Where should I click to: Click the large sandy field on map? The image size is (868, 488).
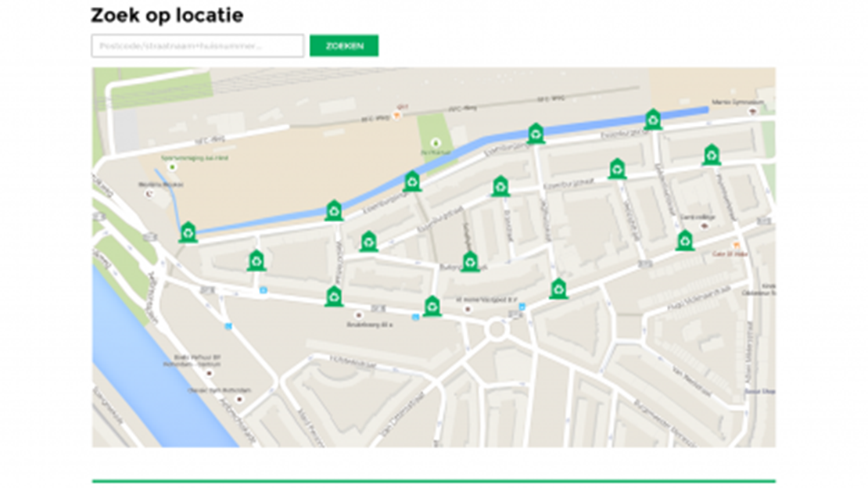click(297, 172)
